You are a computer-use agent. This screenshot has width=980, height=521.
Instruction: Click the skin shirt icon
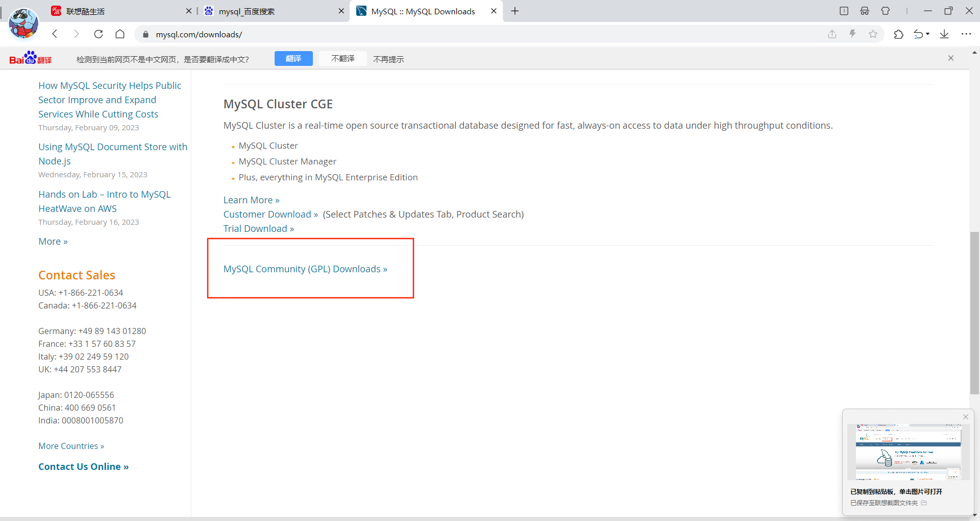886,11
